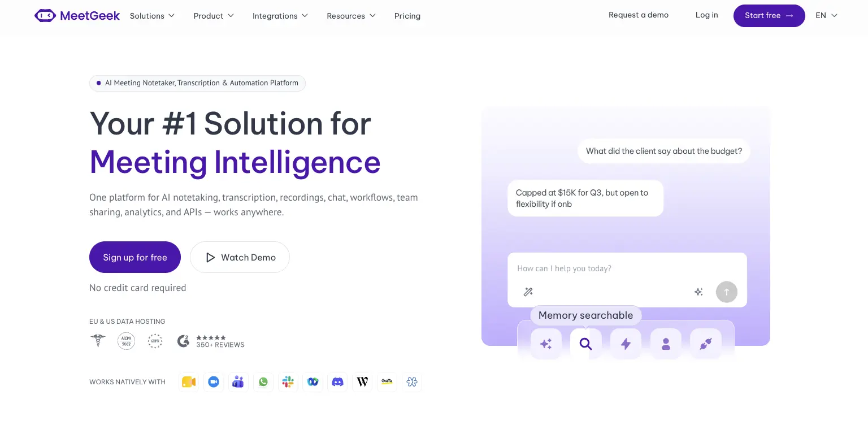Viewport: 868px width, 425px height.
Task: Click the 350+ REVIEWS text
Action: pyautogui.click(x=220, y=345)
